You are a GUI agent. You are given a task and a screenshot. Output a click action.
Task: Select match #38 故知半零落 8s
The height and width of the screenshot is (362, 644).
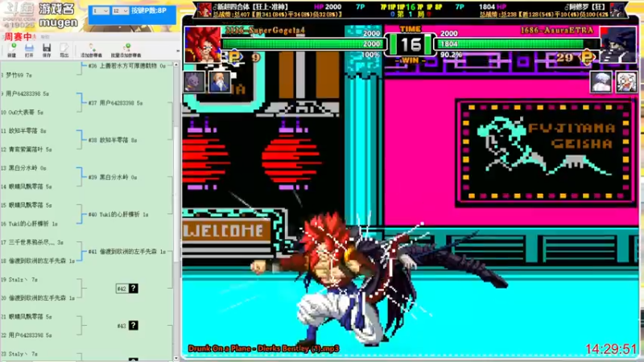pos(113,140)
